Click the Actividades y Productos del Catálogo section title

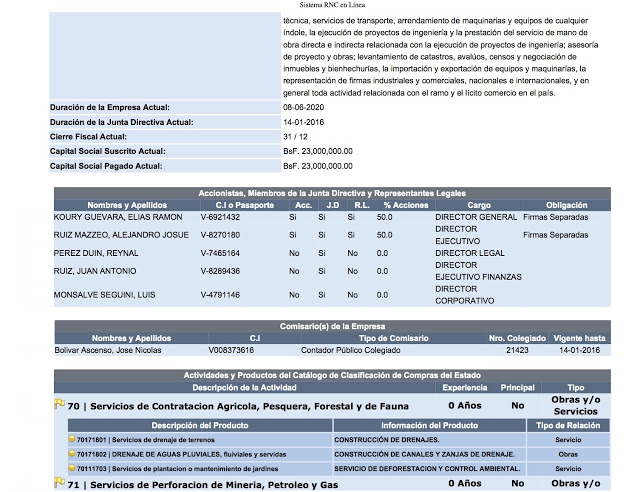point(332,375)
